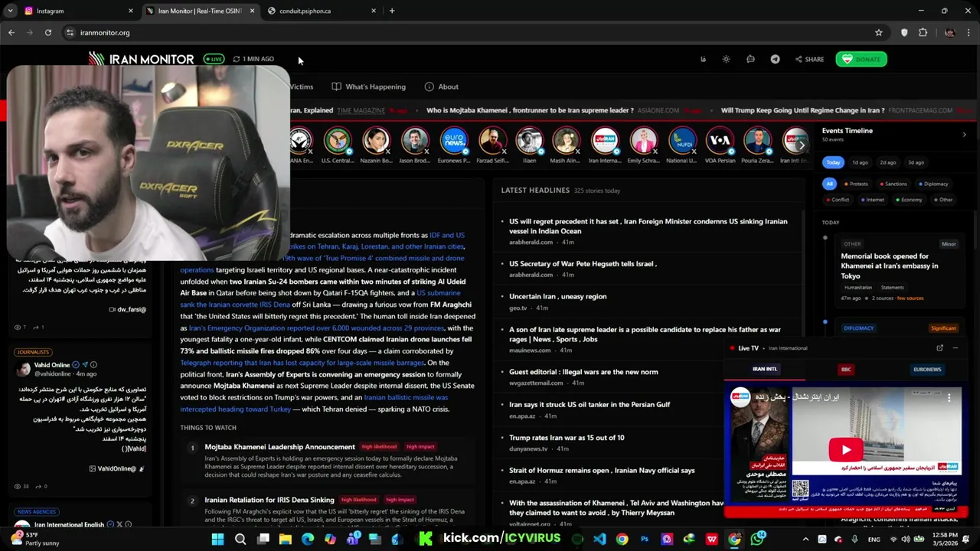
Task: Click the Farsi language switch icon
Action: click(703, 59)
